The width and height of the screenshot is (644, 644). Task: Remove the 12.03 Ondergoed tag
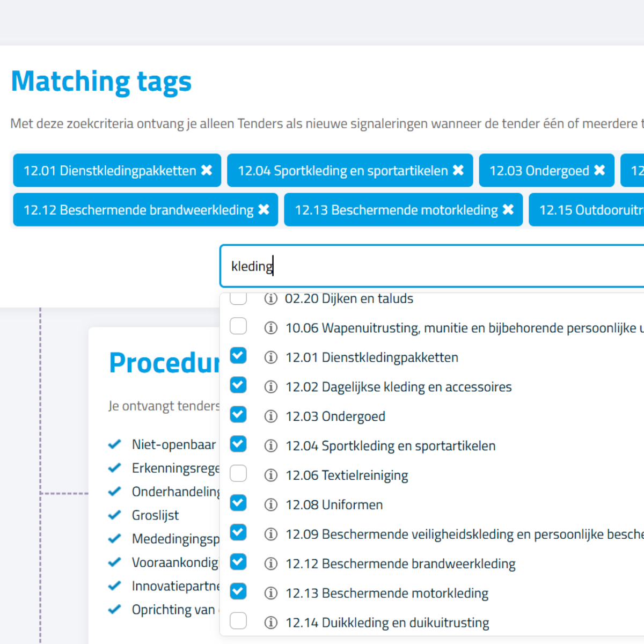pyautogui.click(x=599, y=171)
